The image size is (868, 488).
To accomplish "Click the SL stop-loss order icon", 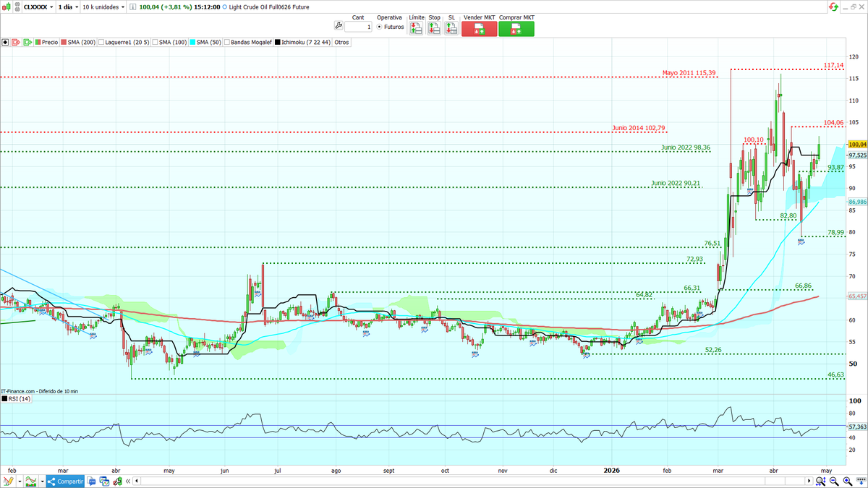I will pos(451,28).
